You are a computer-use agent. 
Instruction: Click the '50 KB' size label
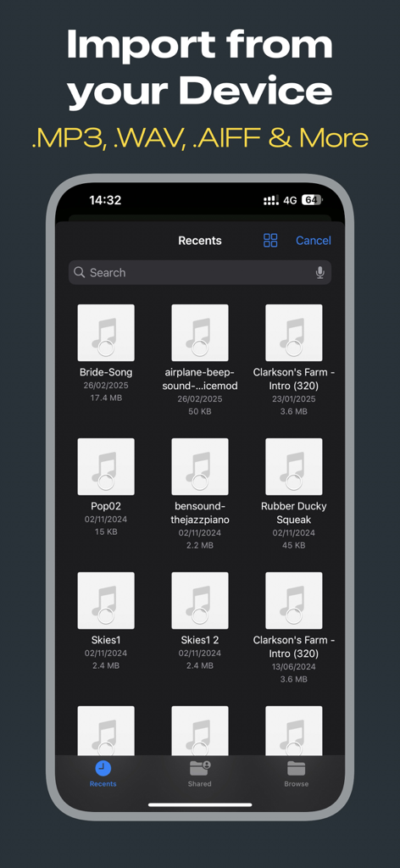point(200,411)
